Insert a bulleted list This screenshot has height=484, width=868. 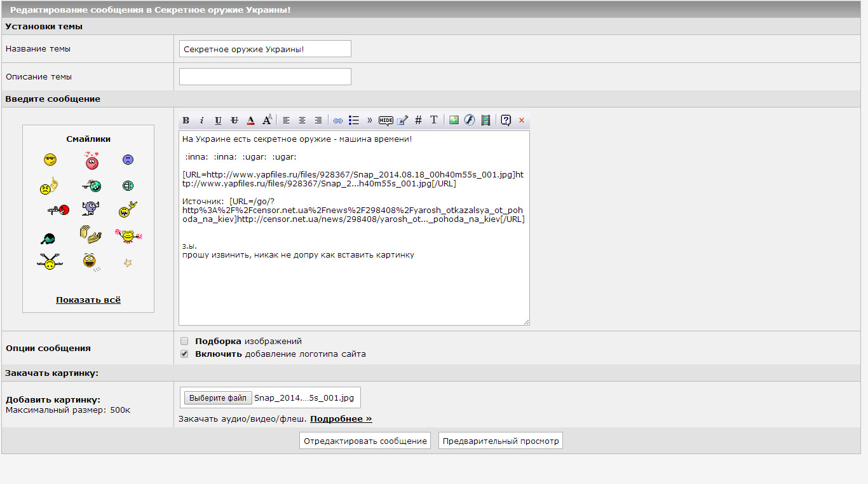(x=354, y=120)
